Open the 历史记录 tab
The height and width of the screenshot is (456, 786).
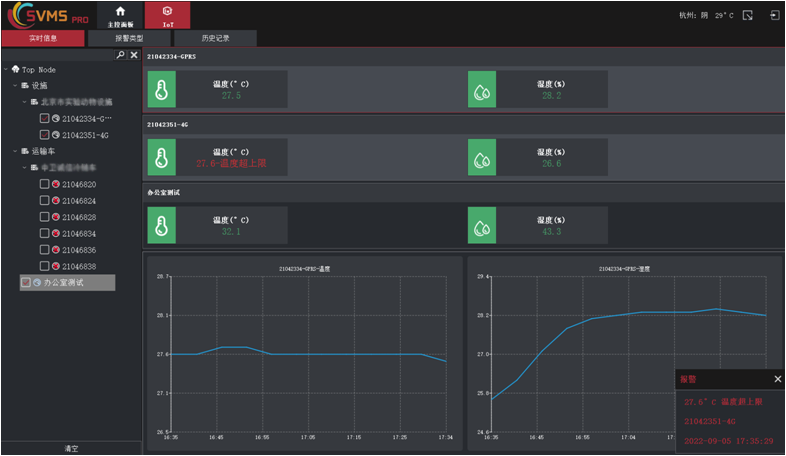[x=215, y=38]
